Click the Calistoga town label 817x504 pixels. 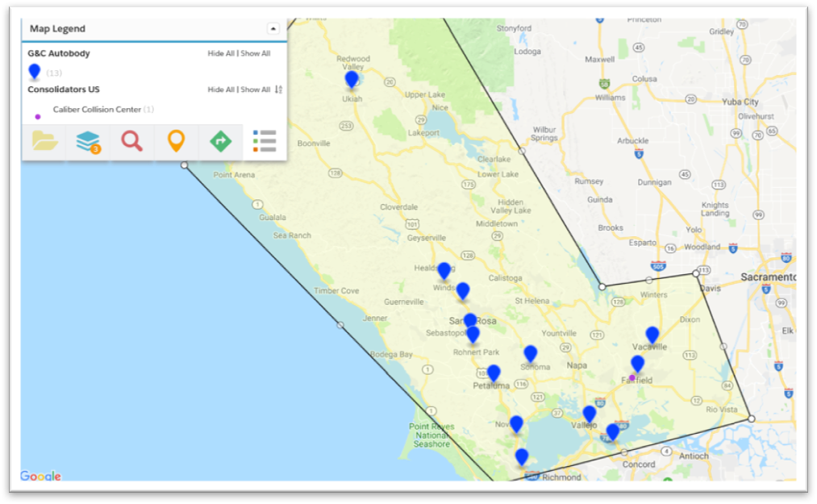[x=505, y=278]
